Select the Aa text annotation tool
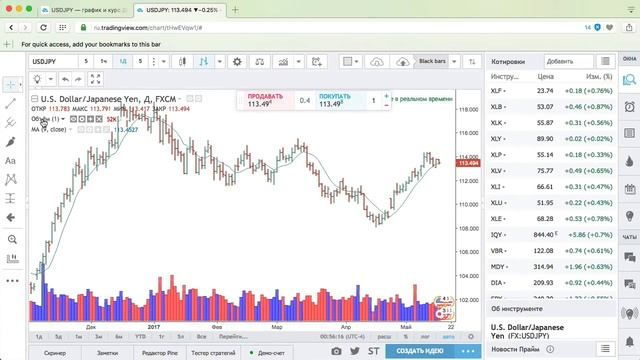Viewport: 640px width, 360px height. point(10,161)
